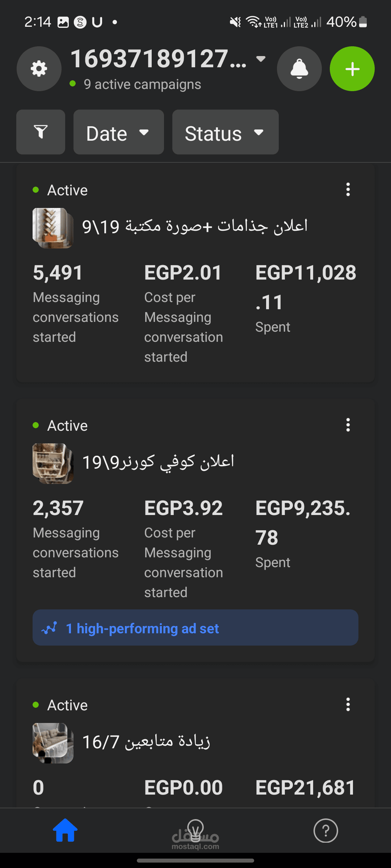Open the three-dot menu of the 16/7 campaign
The height and width of the screenshot is (868, 391).
click(x=348, y=705)
